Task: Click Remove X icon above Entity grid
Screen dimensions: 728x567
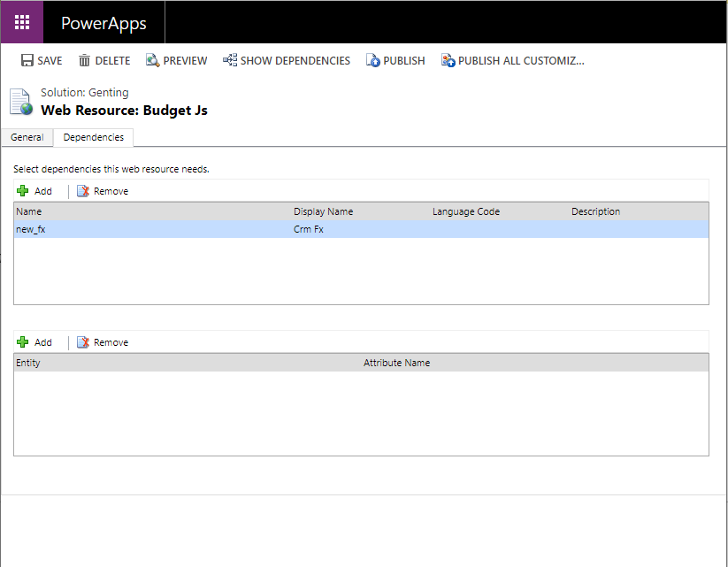Action: [x=83, y=342]
